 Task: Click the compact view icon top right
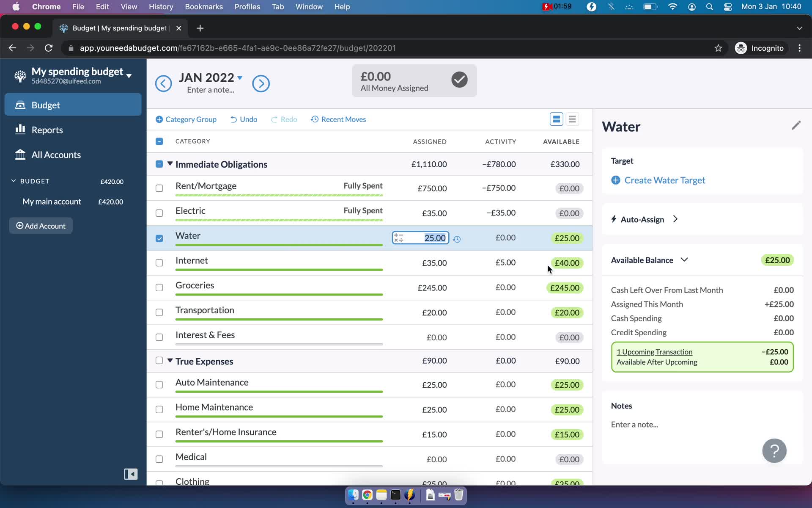point(572,119)
